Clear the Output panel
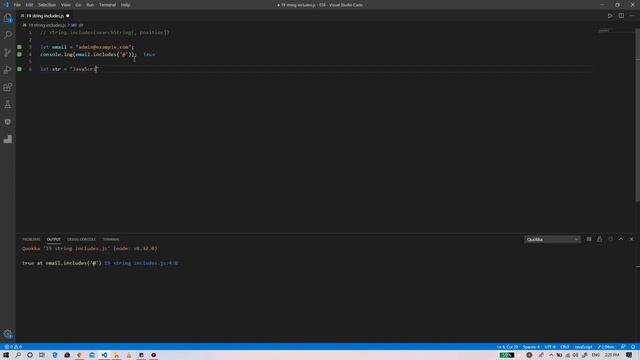The width and height of the screenshot is (640, 360). (589, 239)
